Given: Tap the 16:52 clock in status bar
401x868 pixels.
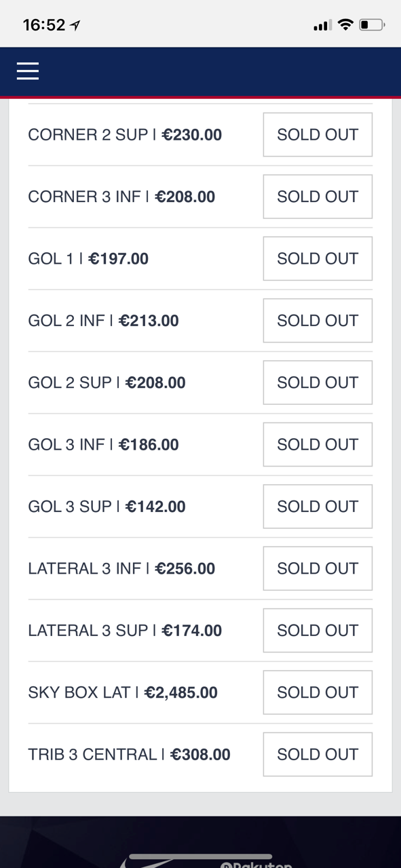Looking at the screenshot, I should coord(44,25).
